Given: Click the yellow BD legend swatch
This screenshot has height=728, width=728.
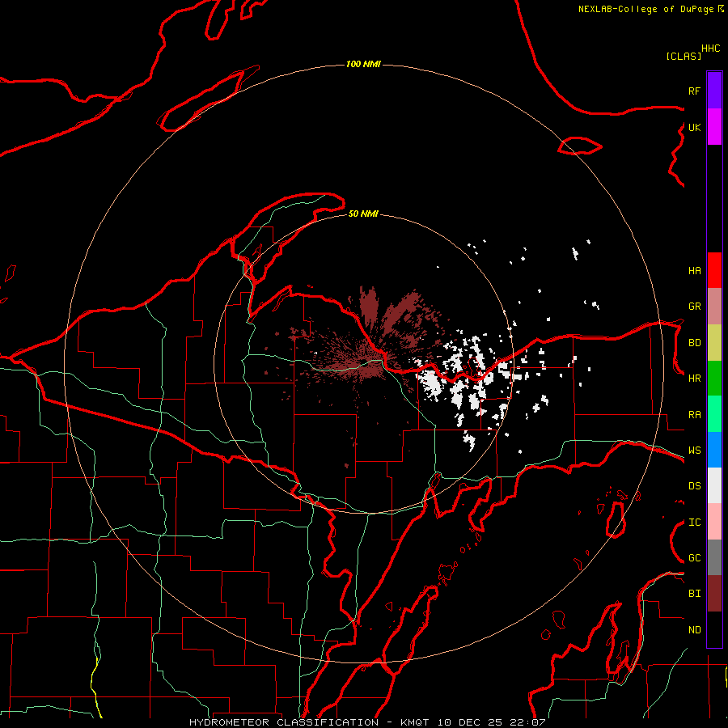Looking at the screenshot, I should tap(714, 343).
